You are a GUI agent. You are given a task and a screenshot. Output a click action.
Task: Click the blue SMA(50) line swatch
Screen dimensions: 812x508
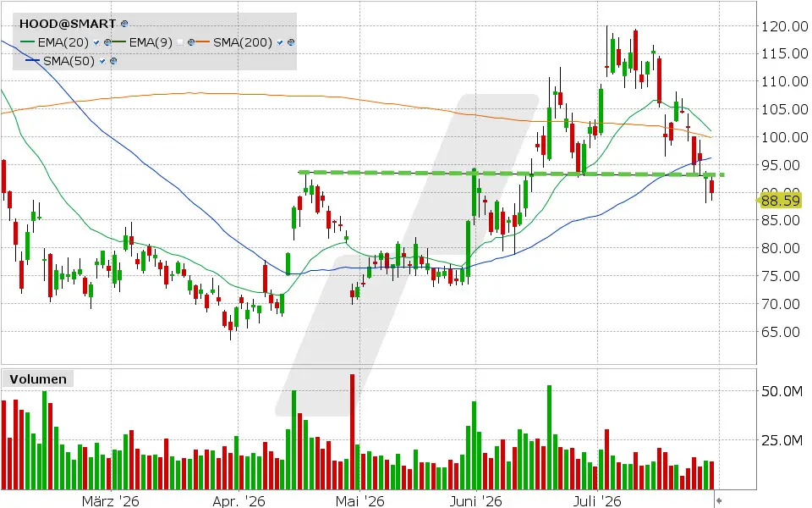(x=33, y=60)
